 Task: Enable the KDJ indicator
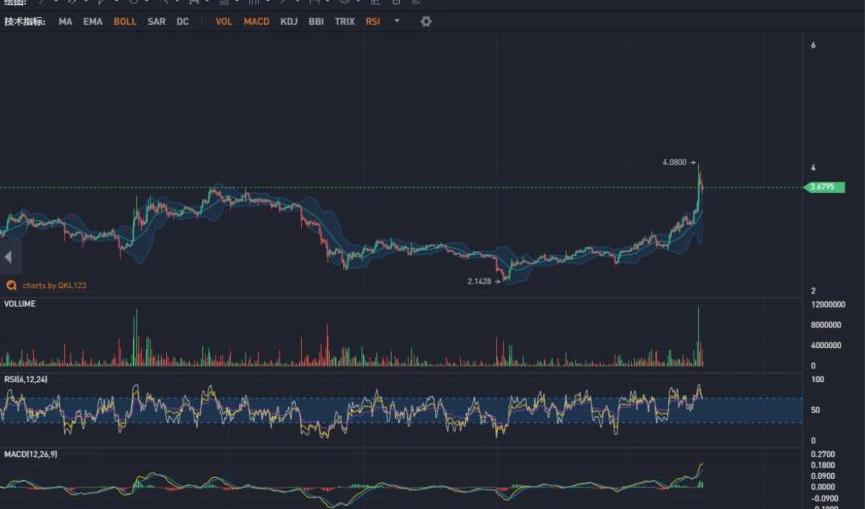[289, 21]
